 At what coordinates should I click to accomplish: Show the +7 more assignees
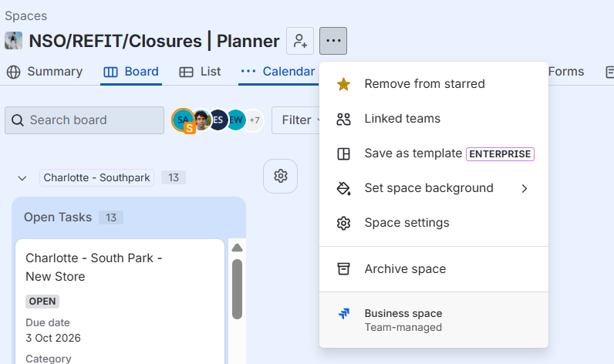coord(254,120)
